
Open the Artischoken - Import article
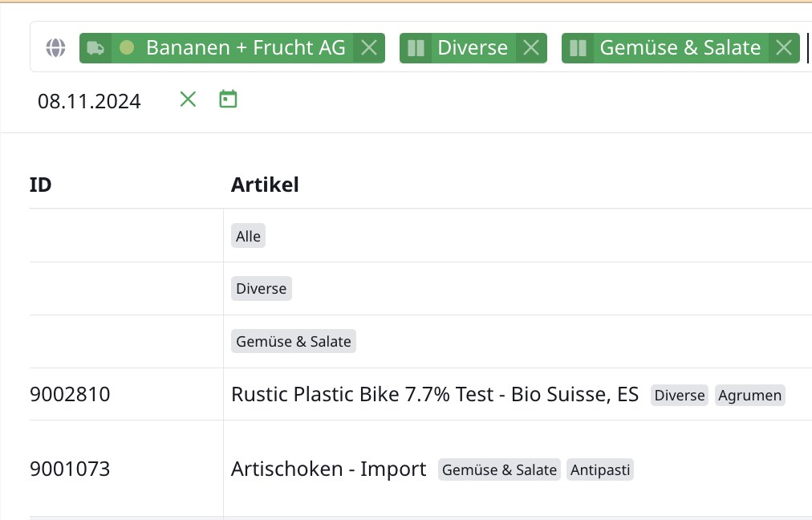(328, 469)
